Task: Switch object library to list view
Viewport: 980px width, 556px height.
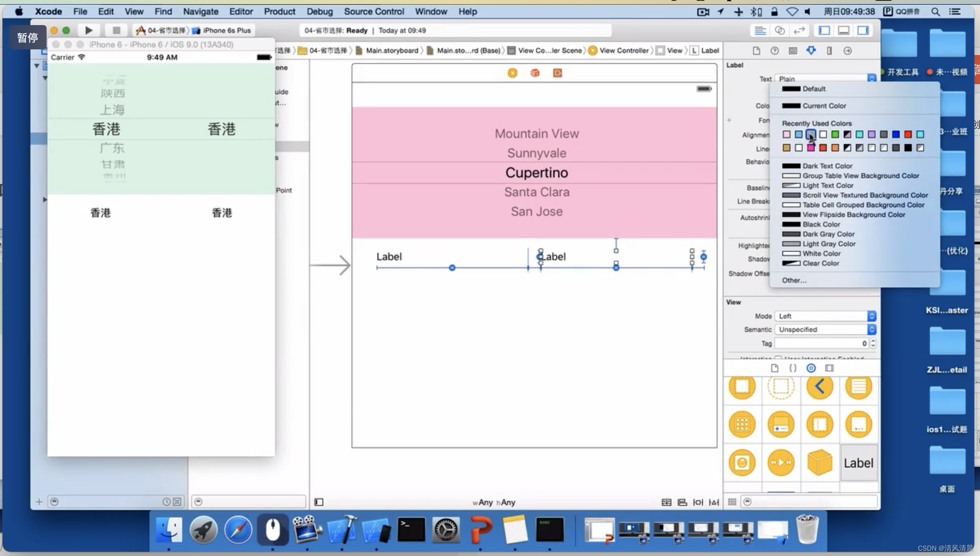Action: 732,502
